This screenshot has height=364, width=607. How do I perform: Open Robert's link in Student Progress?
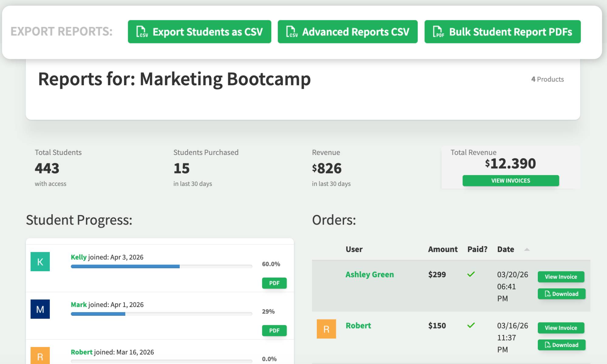[81, 352]
